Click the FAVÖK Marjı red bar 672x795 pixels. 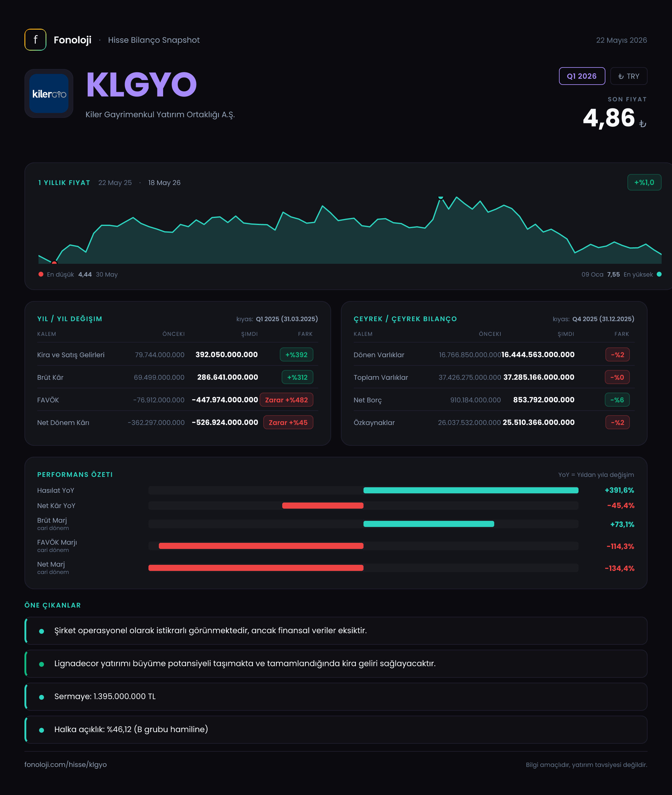261,546
